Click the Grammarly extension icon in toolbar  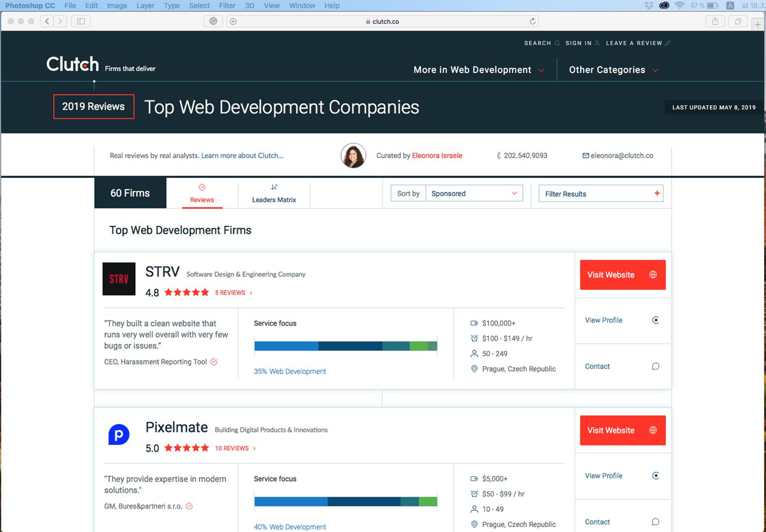tap(213, 21)
